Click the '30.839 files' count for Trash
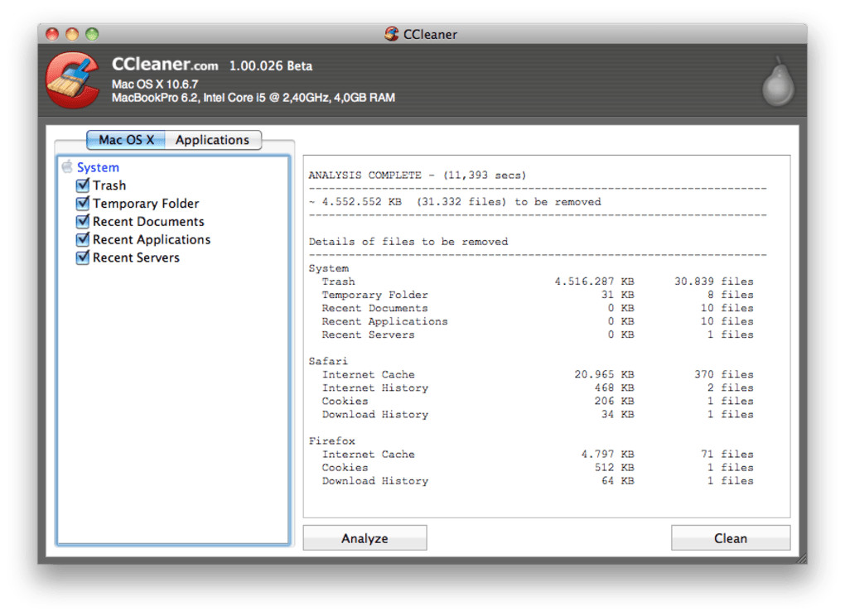Viewport: 845px width, 616px height. [x=714, y=282]
